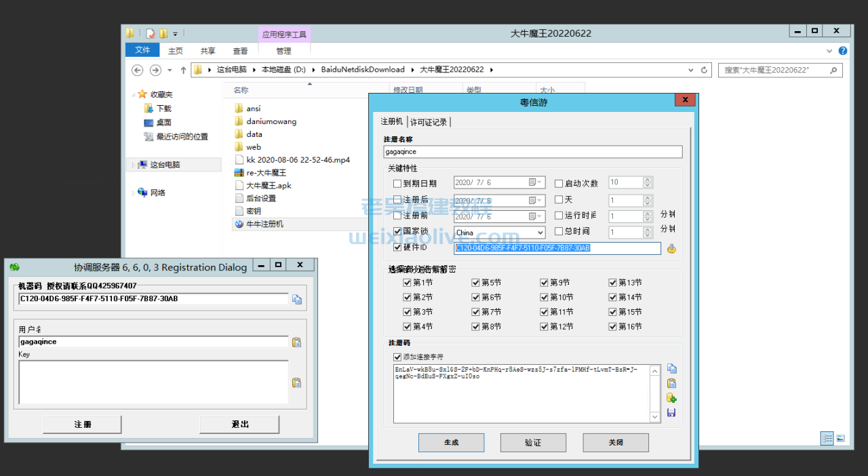Click the key icon beside the 硬件ID field
868x476 pixels.
[671, 248]
